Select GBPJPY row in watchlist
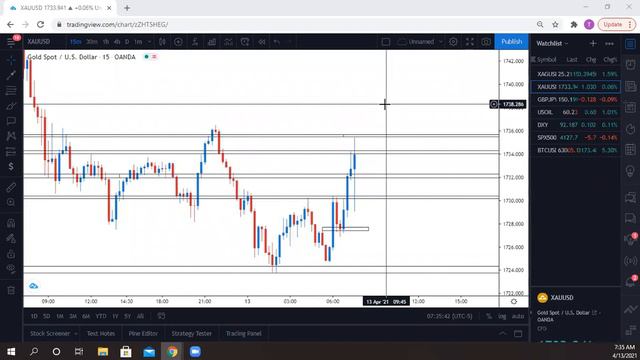The width and height of the screenshot is (640, 360). (x=576, y=99)
